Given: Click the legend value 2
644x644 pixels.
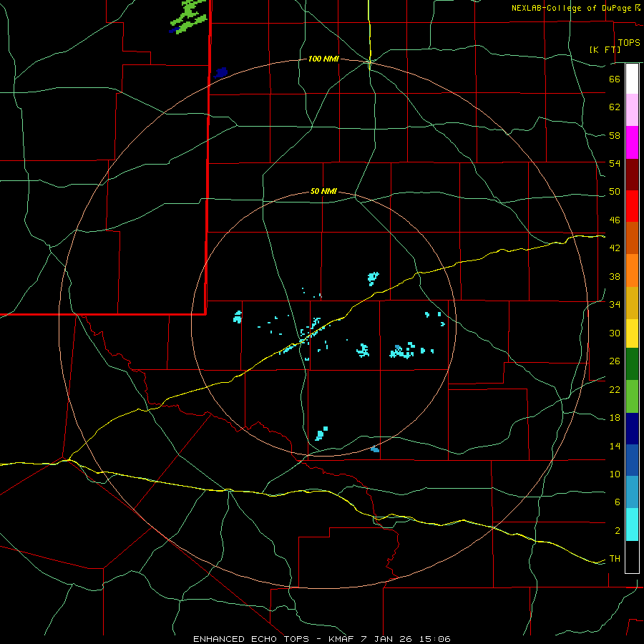Looking at the screenshot, I should (x=617, y=530).
